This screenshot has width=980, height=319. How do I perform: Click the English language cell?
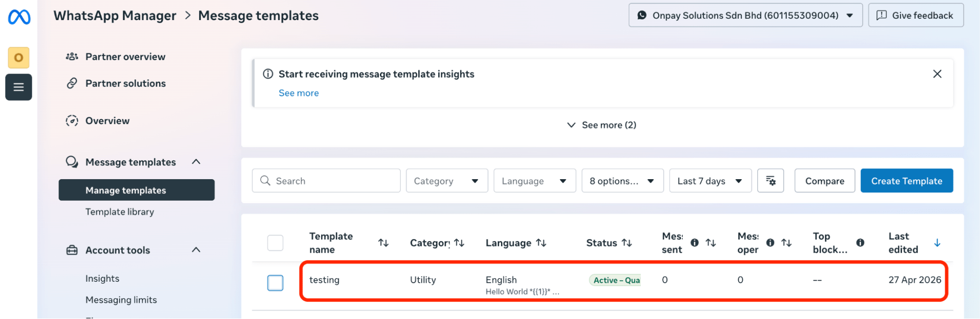501,280
